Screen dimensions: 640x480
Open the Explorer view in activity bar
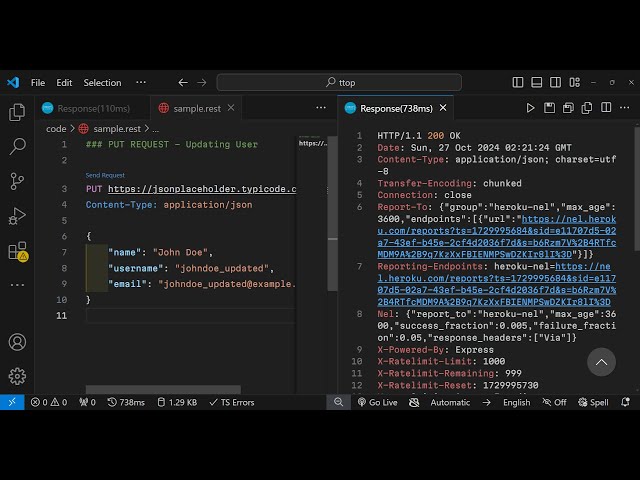coord(17,112)
